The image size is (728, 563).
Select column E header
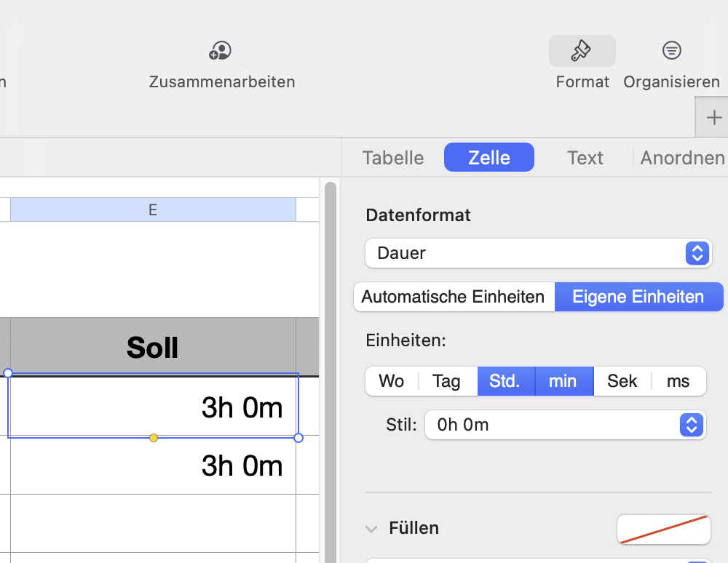point(153,209)
